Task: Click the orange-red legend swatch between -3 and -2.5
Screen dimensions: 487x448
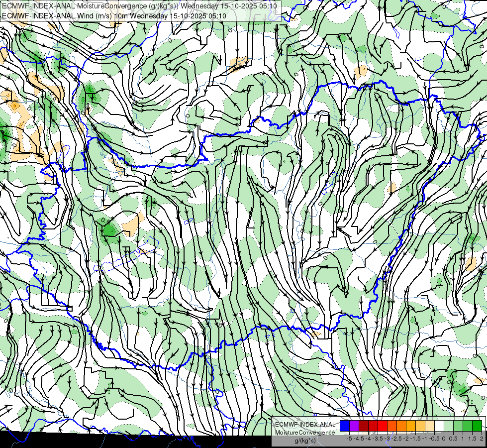Action: point(392,426)
